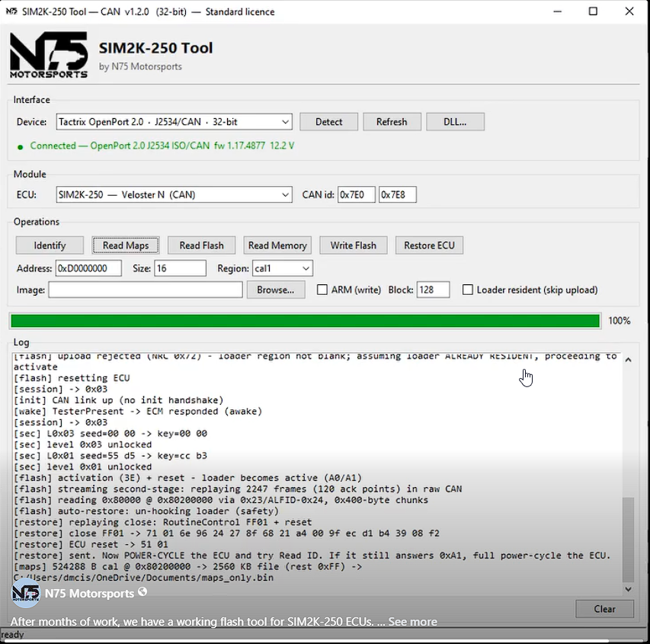This screenshot has height=644, width=650.
Task: Click the N75 Motorsports round profile avatar
Action: click(26, 594)
